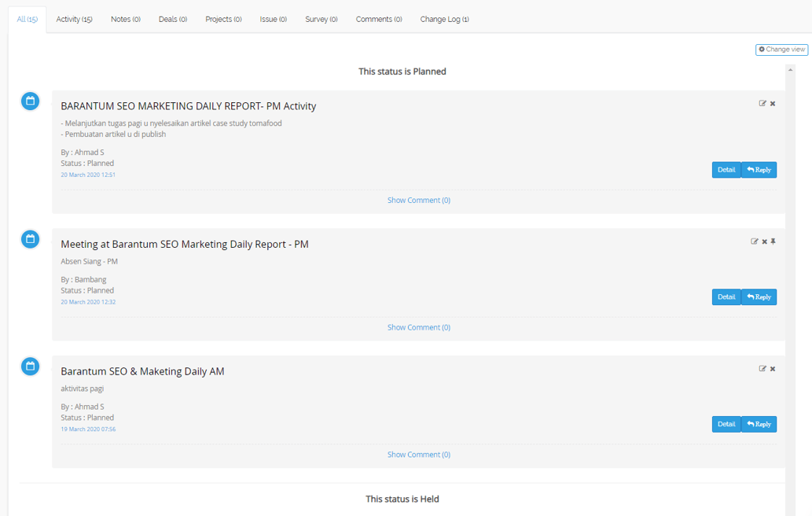Delete the BARANTUM SEO MARKETING DAILY REPORT- PM Activity entry
Viewport: 812px width, 516px height.
point(773,104)
